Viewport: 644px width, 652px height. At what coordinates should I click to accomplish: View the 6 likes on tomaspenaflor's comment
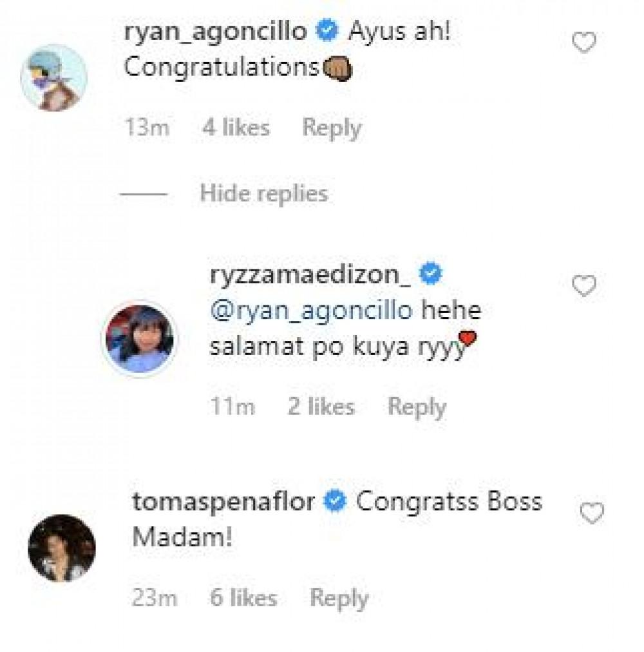click(x=243, y=599)
